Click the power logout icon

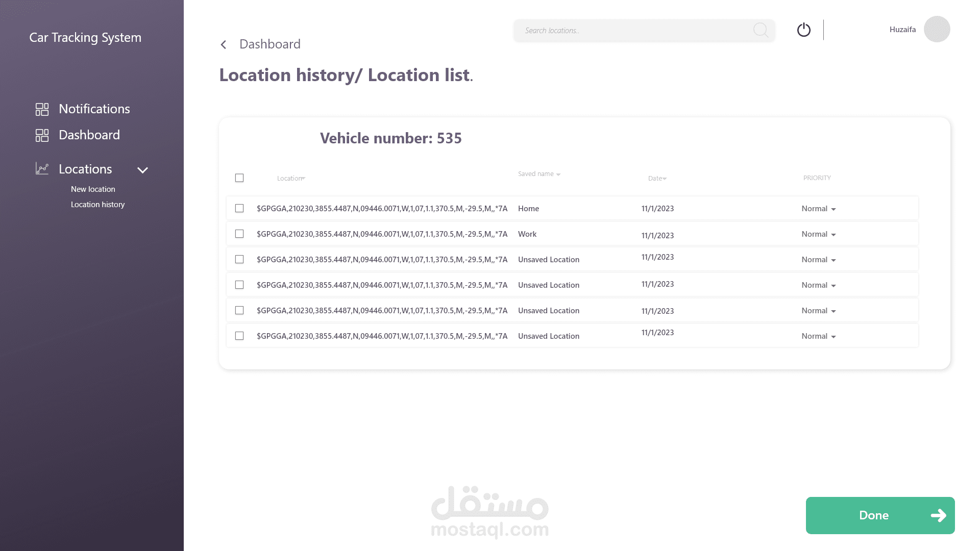(803, 30)
